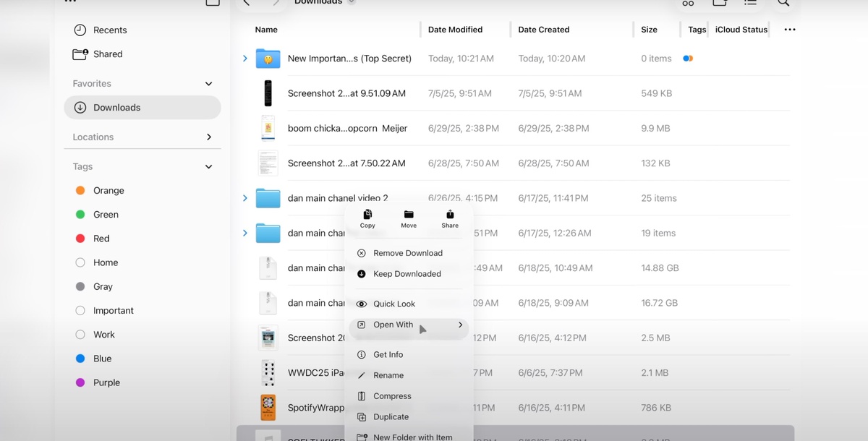The height and width of the screenshot is (441, 868).
Task: Click the iCloud Status column header
Action: [741, 30]
